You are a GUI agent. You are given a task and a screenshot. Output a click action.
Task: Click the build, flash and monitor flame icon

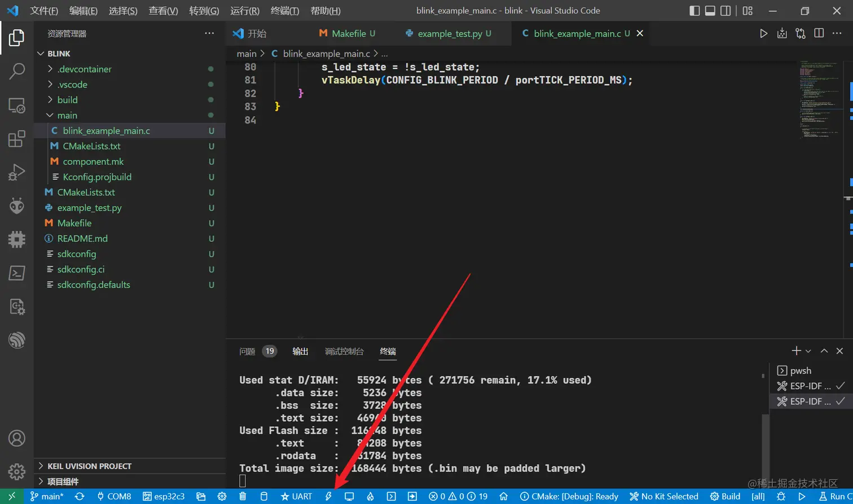(x=370, y=497)
